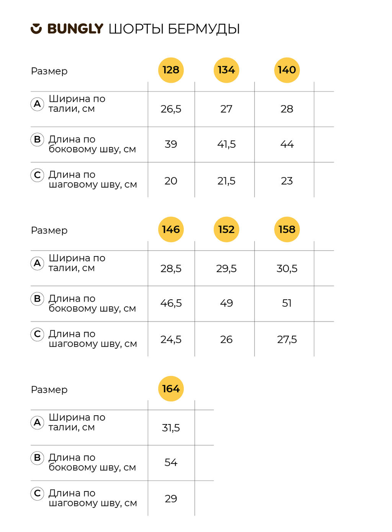Click the BUNGLY logo icon
Screen dimensions: 392x532
(36, 29)
